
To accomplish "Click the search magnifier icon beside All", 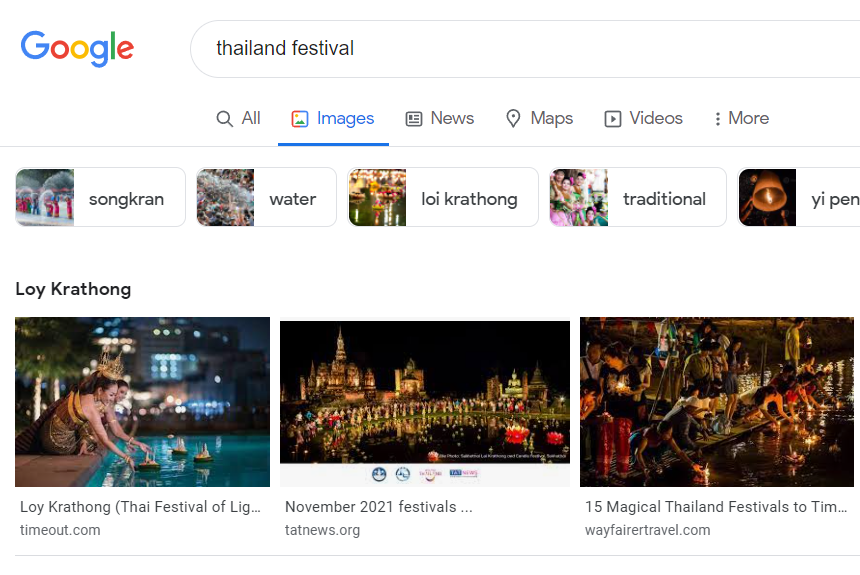I will [x=225, y=119].
